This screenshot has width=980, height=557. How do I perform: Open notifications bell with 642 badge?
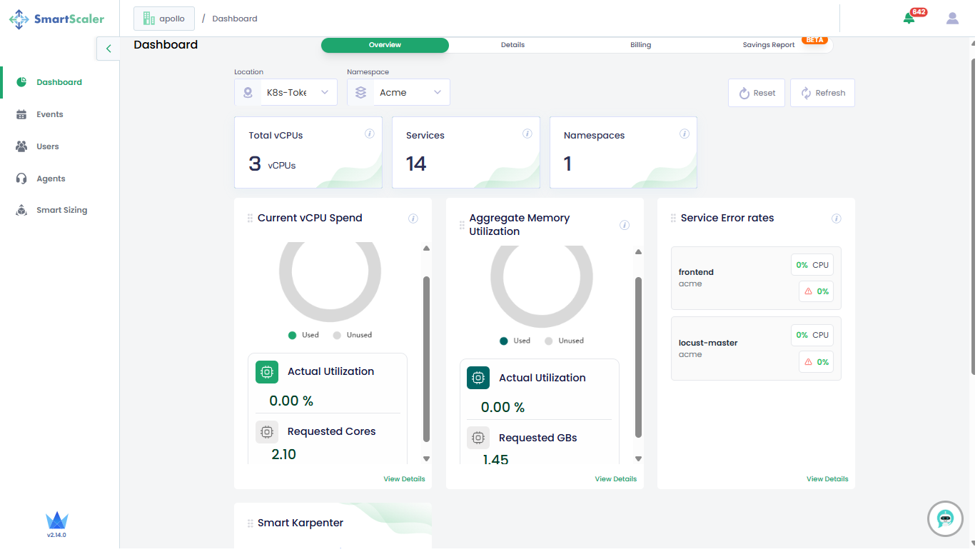pos(909,18)
